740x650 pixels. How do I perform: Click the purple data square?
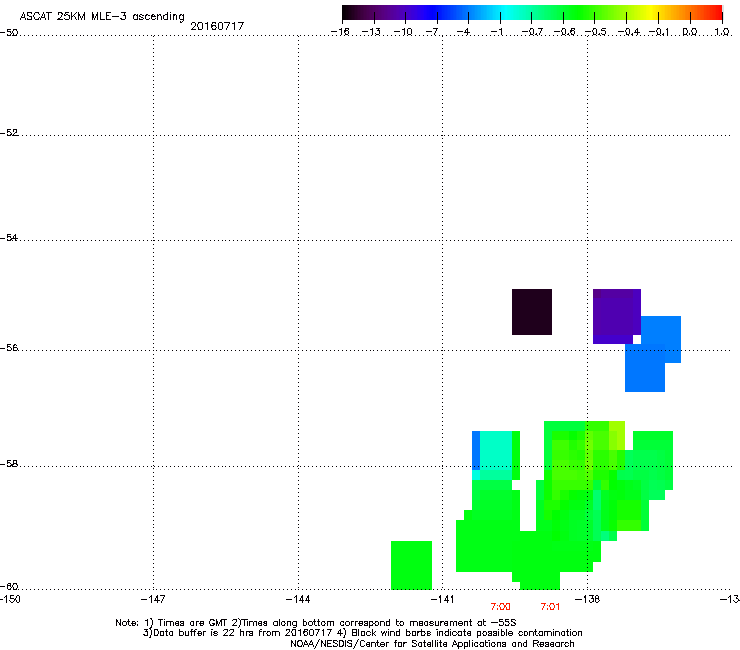(x=616, y=315)
